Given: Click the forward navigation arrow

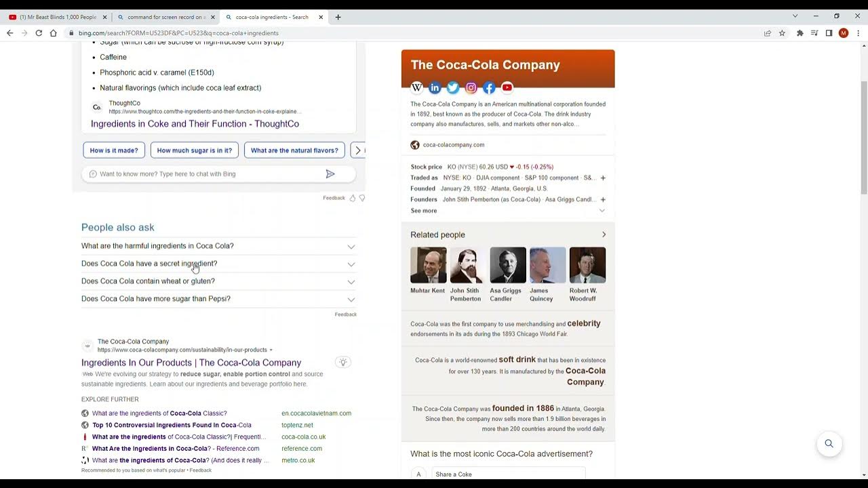Looking at the screenshot, I should [x=24, y=33].
